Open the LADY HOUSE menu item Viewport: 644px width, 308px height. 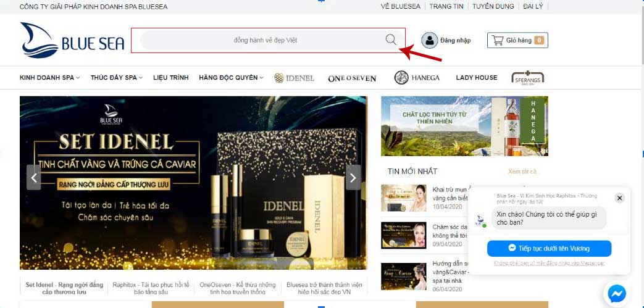pos(476,78)
